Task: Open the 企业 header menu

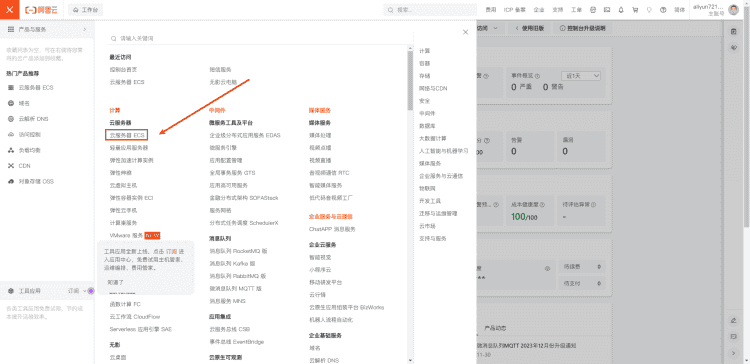Action: click(x=539, y=10)
